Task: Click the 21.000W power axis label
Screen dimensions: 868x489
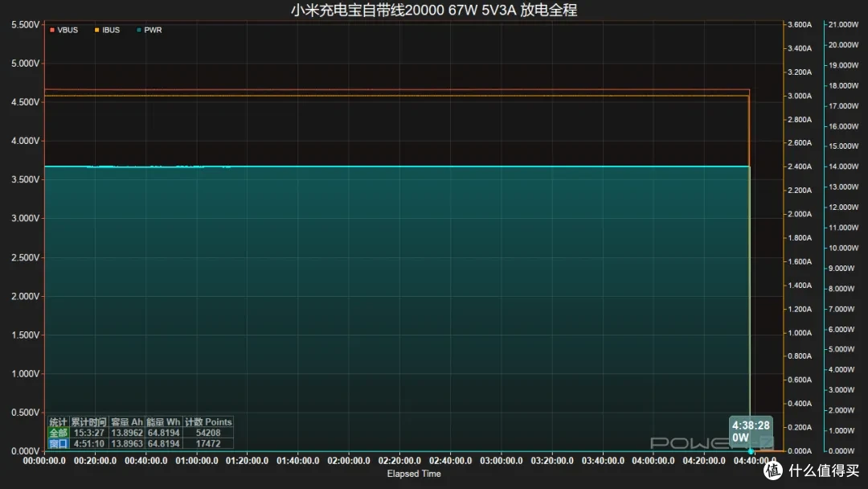Action: pos(844,25)
